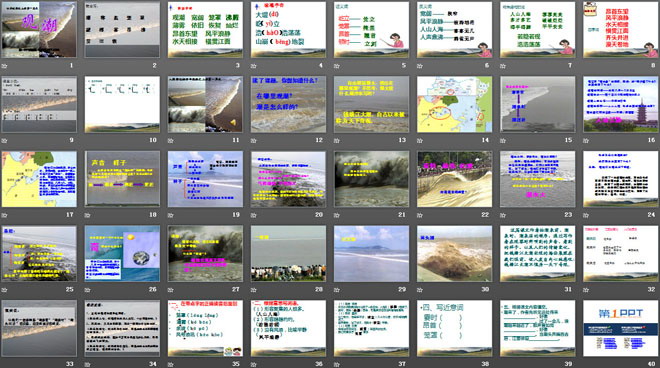Select slide 18 thumbnail titled 声音 样子
660x368 pixels.
click(122, 179)
